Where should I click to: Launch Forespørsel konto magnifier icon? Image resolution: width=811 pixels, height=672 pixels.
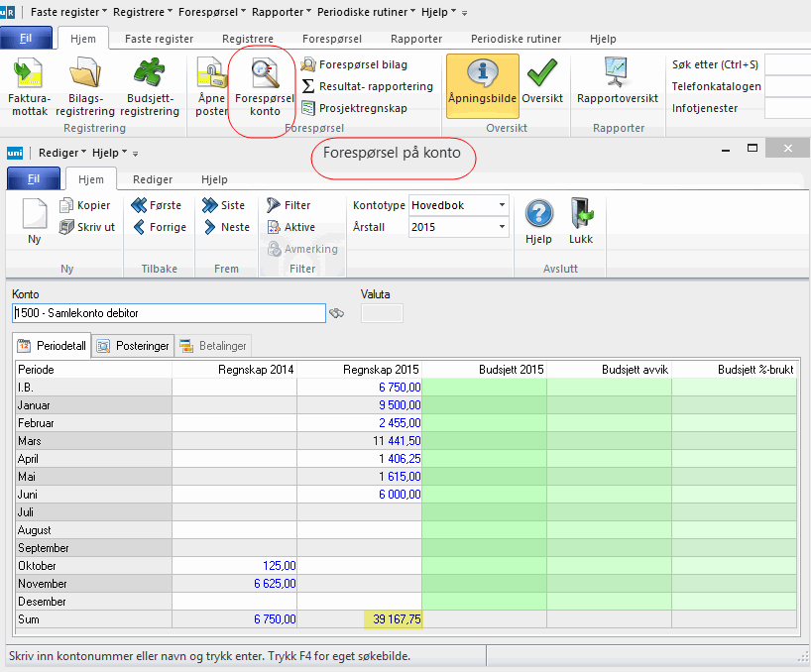(x=264, y=75)
